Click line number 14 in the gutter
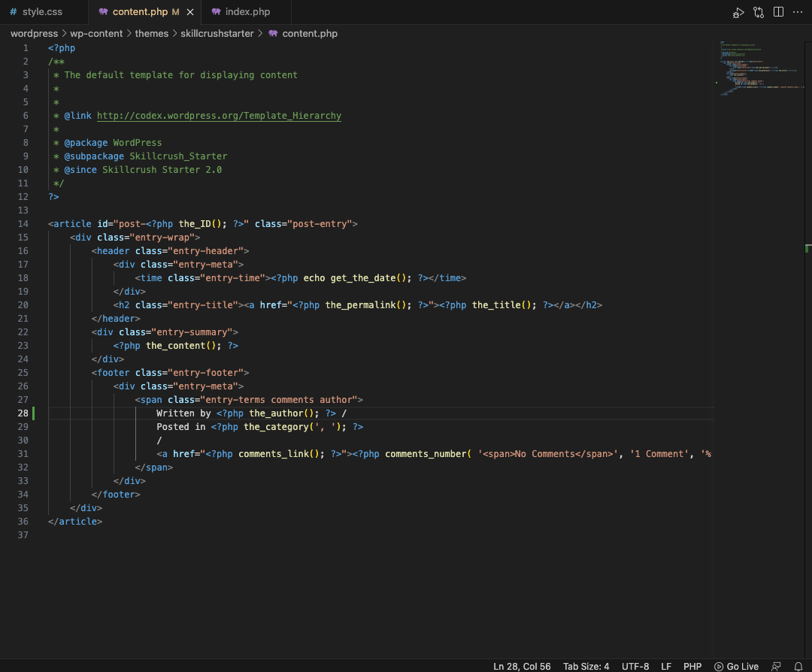The height and width of the screenshot is (672, 812). [23, 224]
